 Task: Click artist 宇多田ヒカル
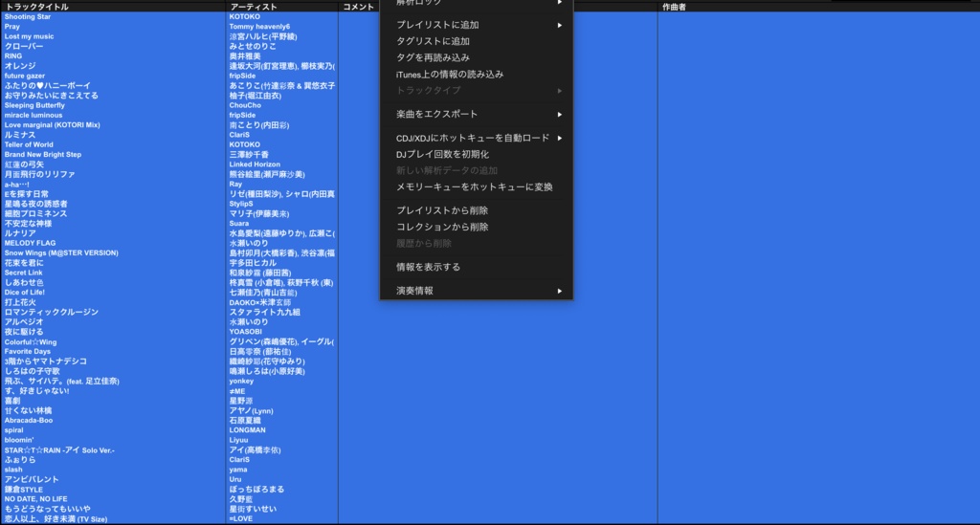pos(253,263)
